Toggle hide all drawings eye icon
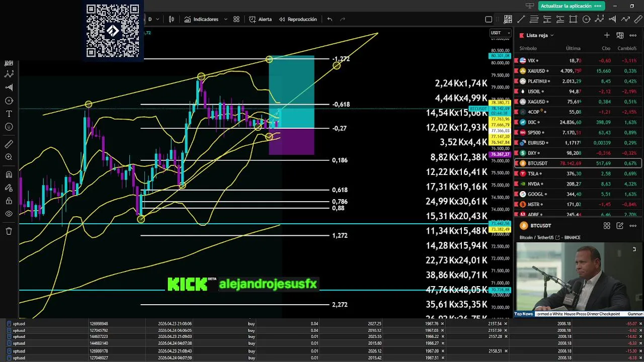The image size is (644, 362). 9,214
